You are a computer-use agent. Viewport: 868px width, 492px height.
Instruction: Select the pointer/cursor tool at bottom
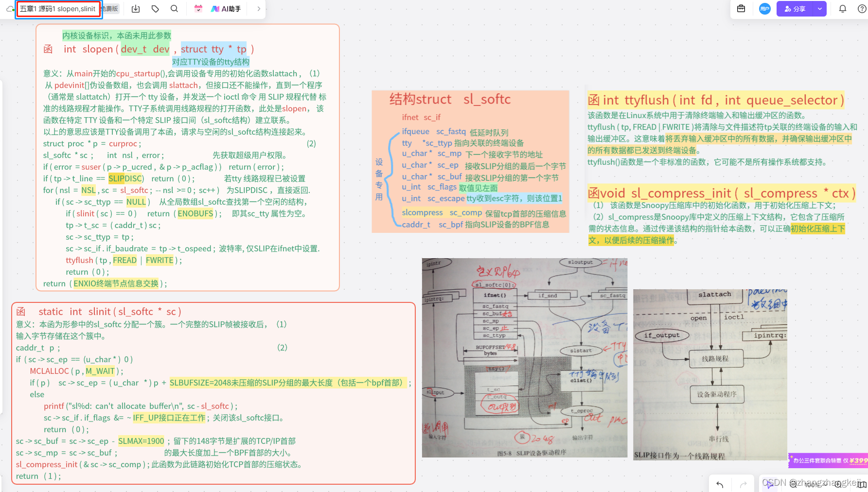pos(770,484)
